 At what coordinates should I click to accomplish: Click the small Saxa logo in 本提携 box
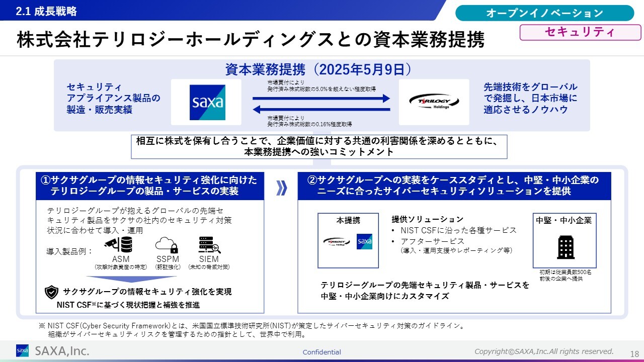(x=364, y=242)
